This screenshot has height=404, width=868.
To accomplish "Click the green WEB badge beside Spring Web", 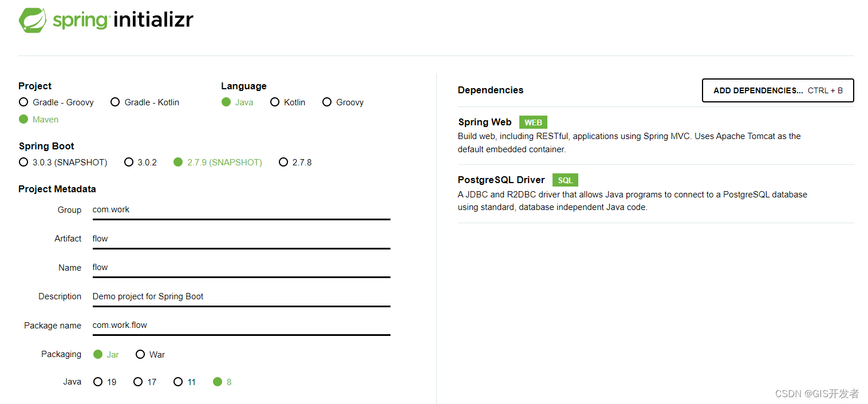I will click(532, 122).
